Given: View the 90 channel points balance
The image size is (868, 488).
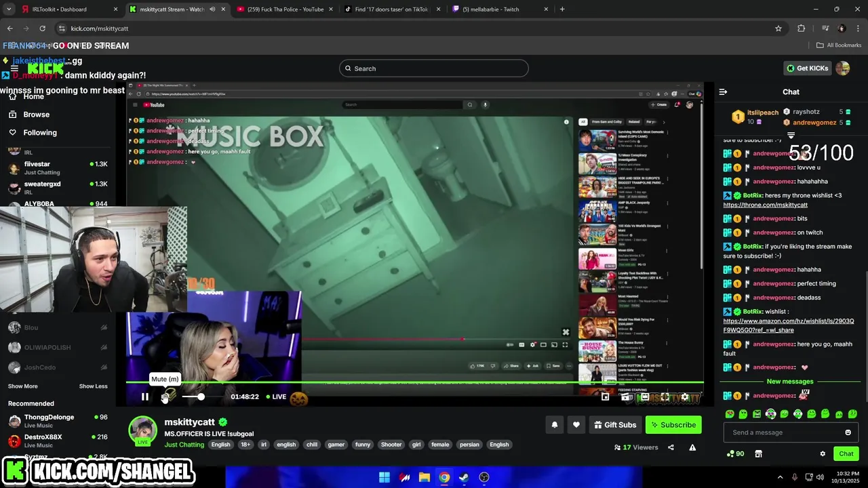Looking at the screenshot, I should click(x=735, y=453).
